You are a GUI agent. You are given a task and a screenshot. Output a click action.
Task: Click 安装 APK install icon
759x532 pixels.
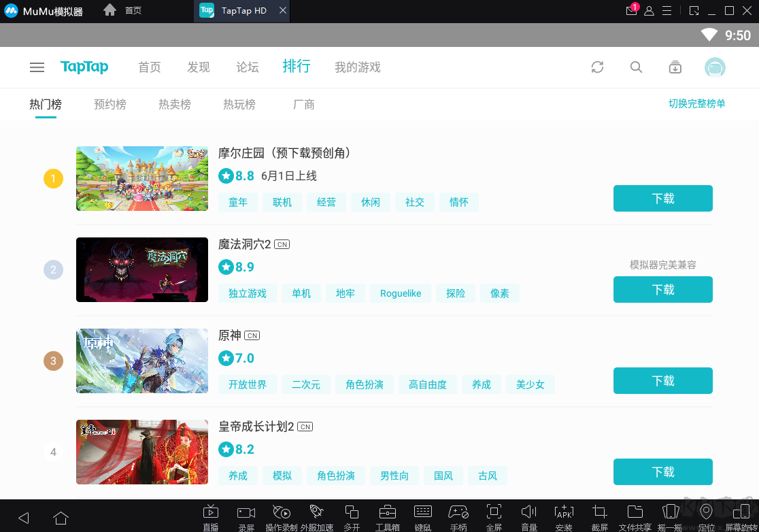click(x=564, y=517)
